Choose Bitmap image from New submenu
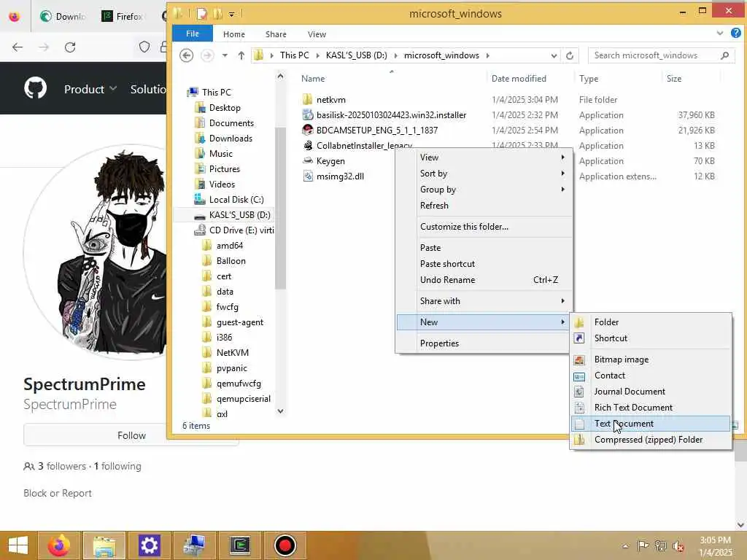 pos(650,359)
